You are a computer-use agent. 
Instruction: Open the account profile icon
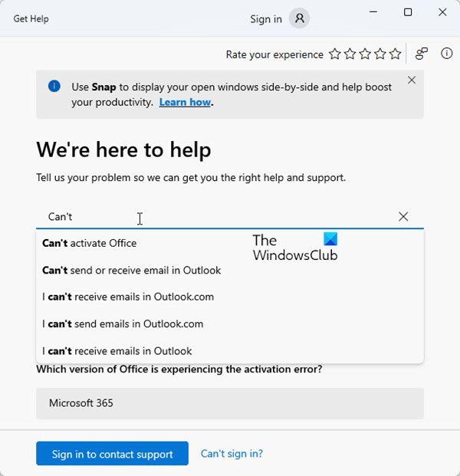(299, 18)
